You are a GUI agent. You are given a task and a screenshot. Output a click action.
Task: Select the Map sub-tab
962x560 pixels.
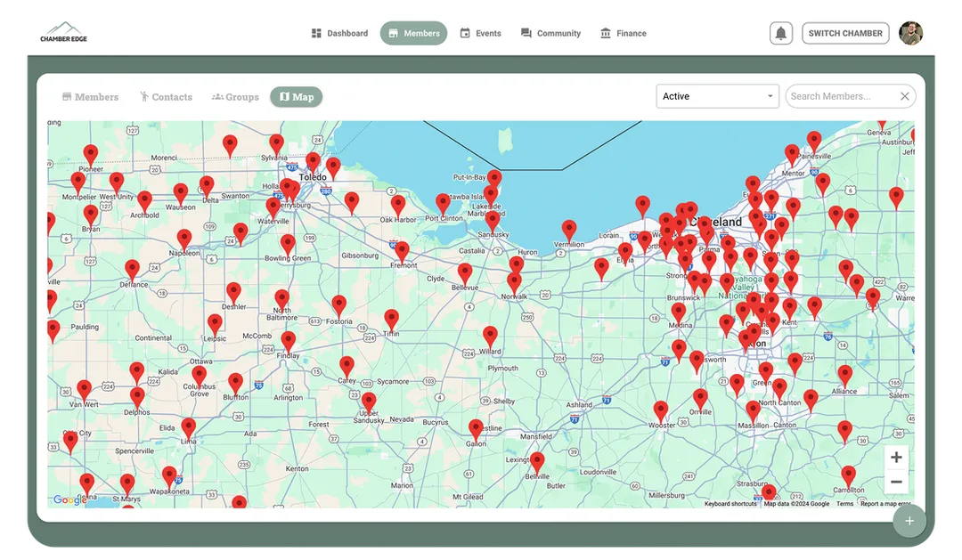(297, 97)
